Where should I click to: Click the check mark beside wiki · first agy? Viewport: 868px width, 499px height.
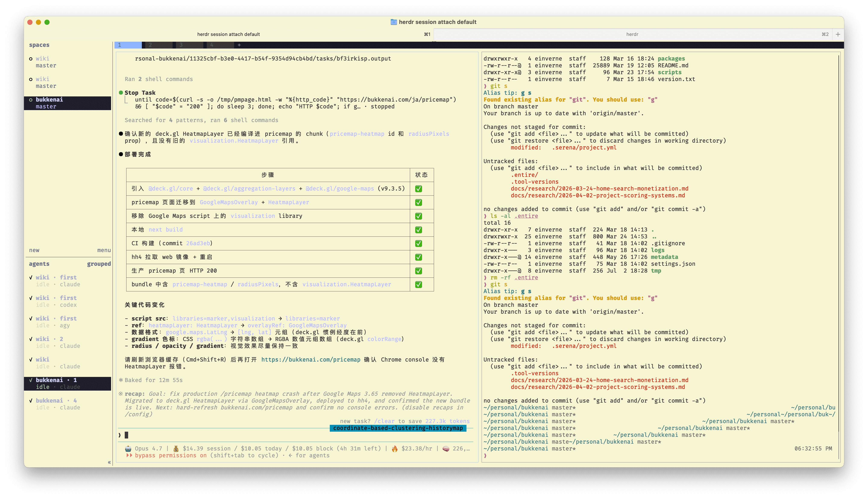[31, 318]
